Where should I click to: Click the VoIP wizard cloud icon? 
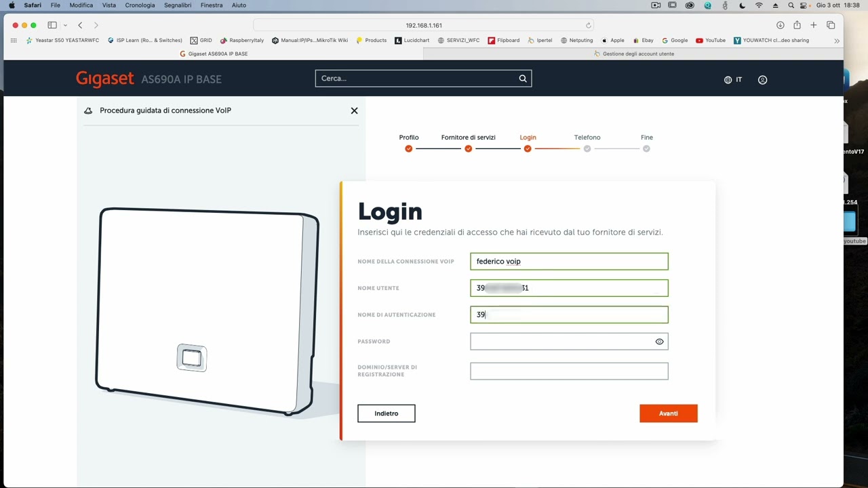(x=88, y=110)
